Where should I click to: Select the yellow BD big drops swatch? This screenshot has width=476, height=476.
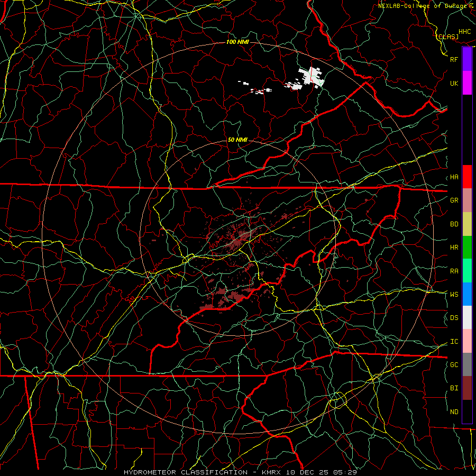[467, 224]
